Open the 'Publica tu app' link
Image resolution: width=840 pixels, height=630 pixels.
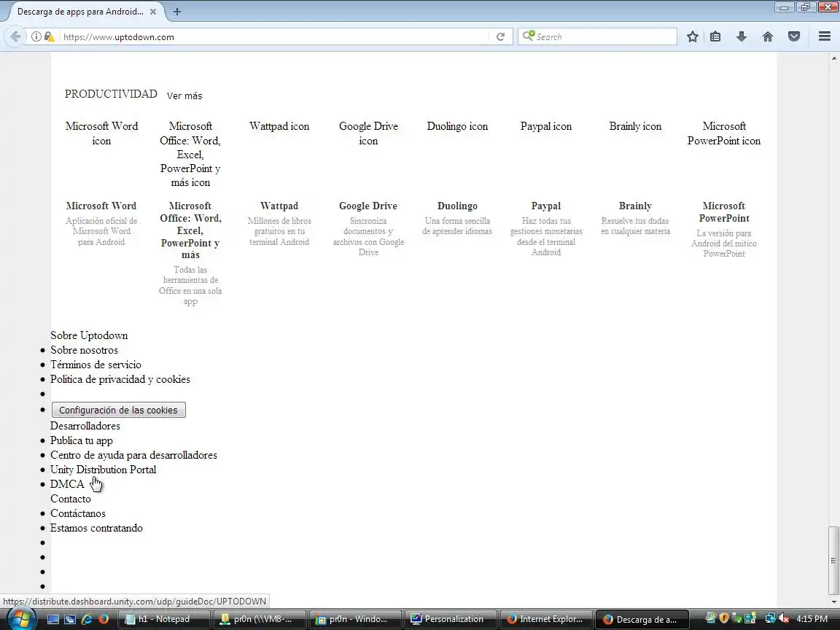[x=82, y=440]
